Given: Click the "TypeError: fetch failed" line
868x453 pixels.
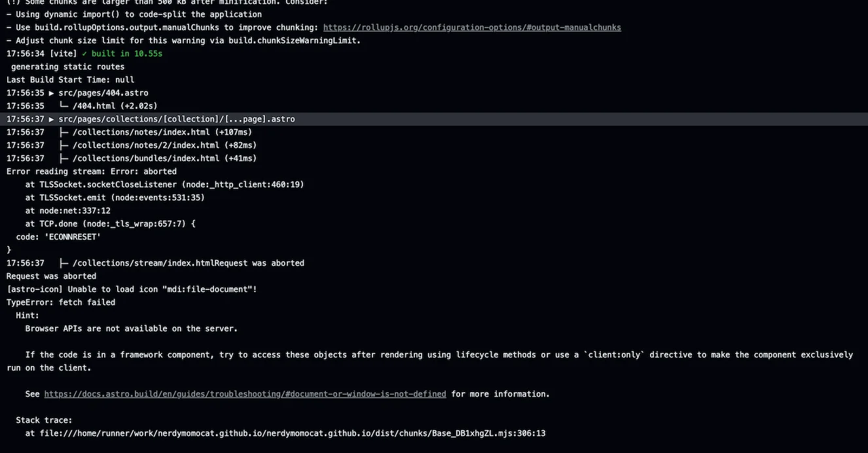Looking at the screenshot, I should tap(61, 302).
